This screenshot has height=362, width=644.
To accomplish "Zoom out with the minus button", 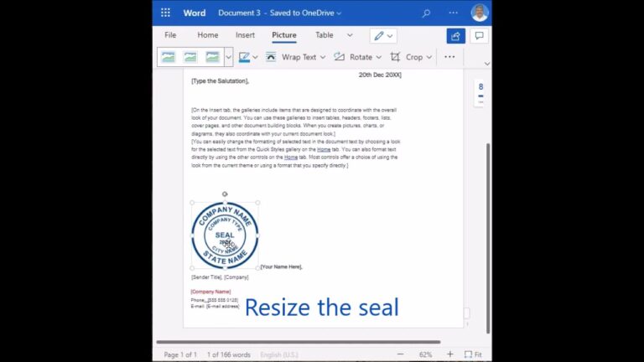I will [401, 354].
